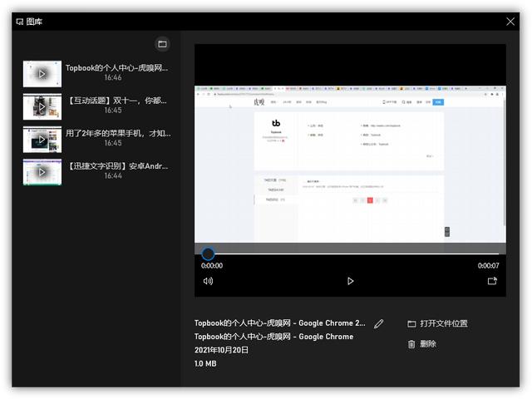
Task: Click the title Topbook的个人中心-虎嗅网 in the list
Action: click(116, 68)
